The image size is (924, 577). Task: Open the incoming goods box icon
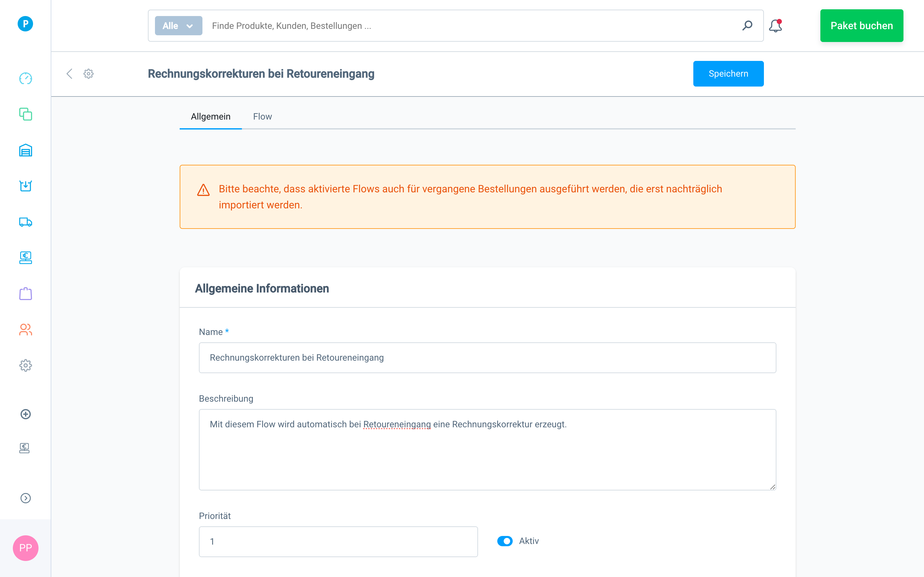[x=26, y=186]
